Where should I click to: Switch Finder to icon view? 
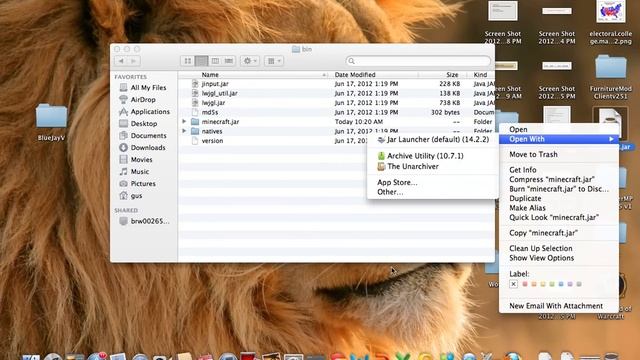tap(187, 61)
